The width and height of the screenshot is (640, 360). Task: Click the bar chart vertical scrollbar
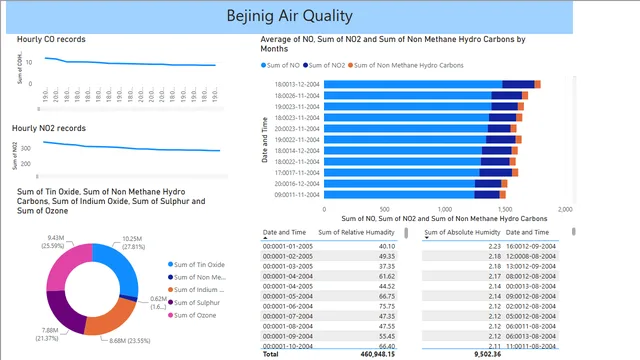pos(574,140)
